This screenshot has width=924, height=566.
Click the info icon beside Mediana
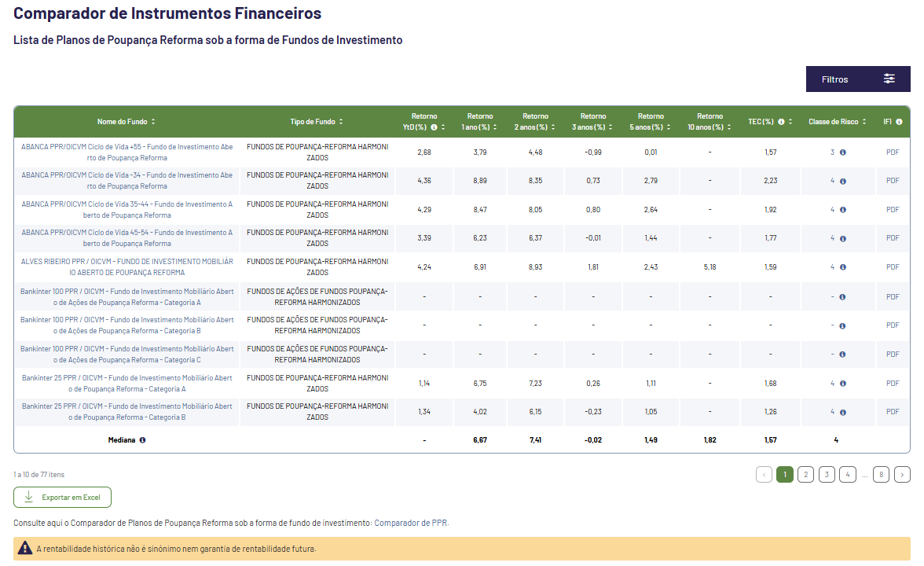click(142, 440)
